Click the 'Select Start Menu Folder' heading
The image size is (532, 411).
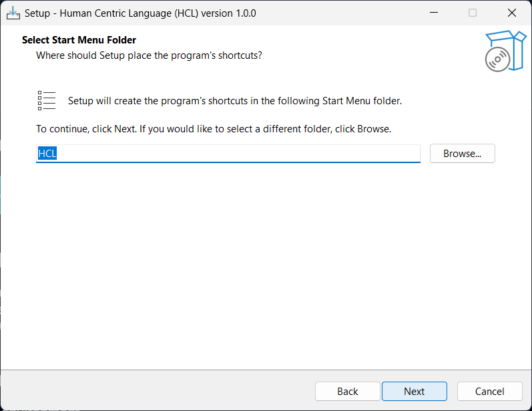pyautogui.click(x=79, y=40)
